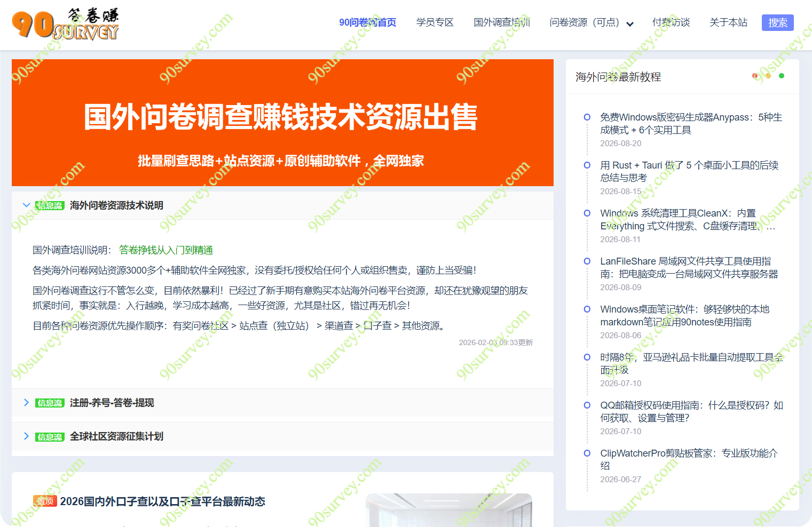Click the timeline bullet beside QQ邮箱授权码 article
This screenshot has height=527, width=812.
point(587,405)
